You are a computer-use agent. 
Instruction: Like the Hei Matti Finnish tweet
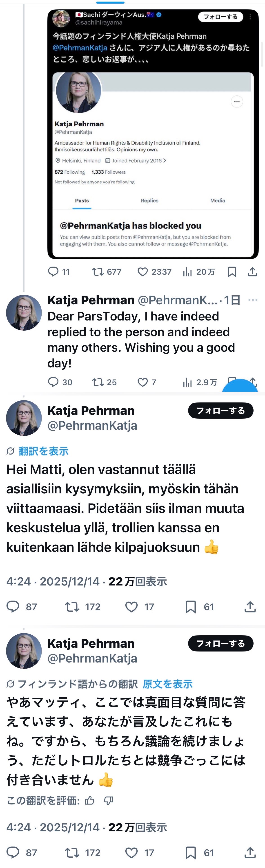pyautogui.click(x=131, y=607)
